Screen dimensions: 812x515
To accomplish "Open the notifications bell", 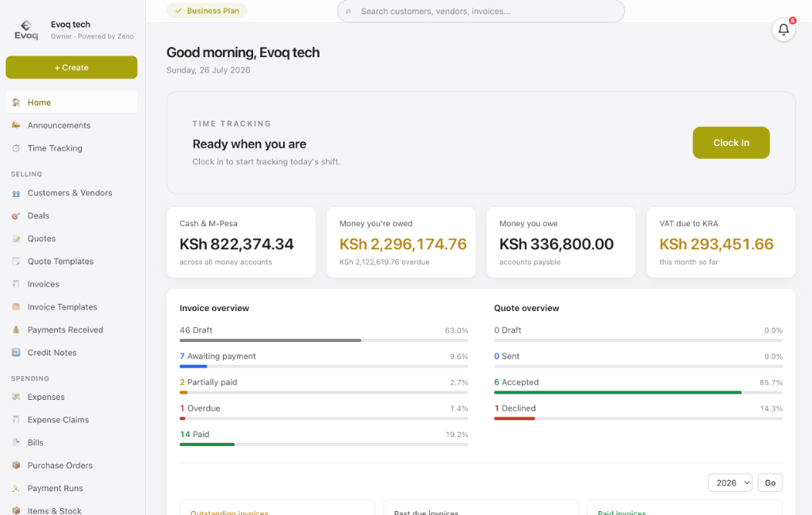I will [783, 29].
